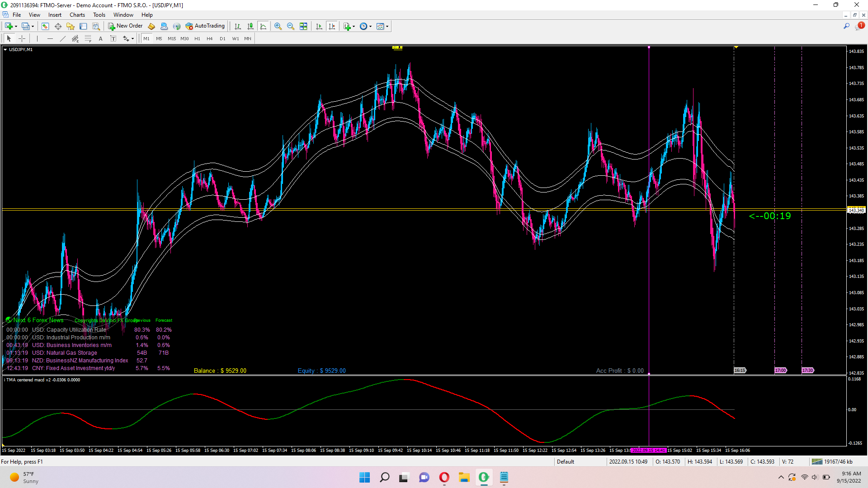
Task: Select the Draw Trendline tool
Action: 63,39
